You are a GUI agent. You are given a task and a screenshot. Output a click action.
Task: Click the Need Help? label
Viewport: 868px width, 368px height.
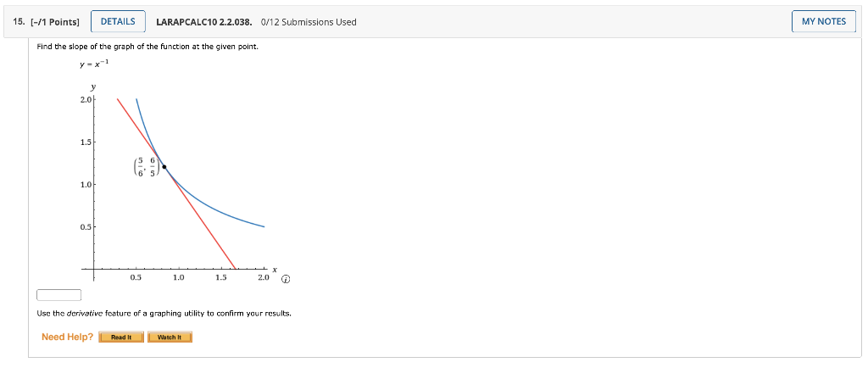(67, 337)
